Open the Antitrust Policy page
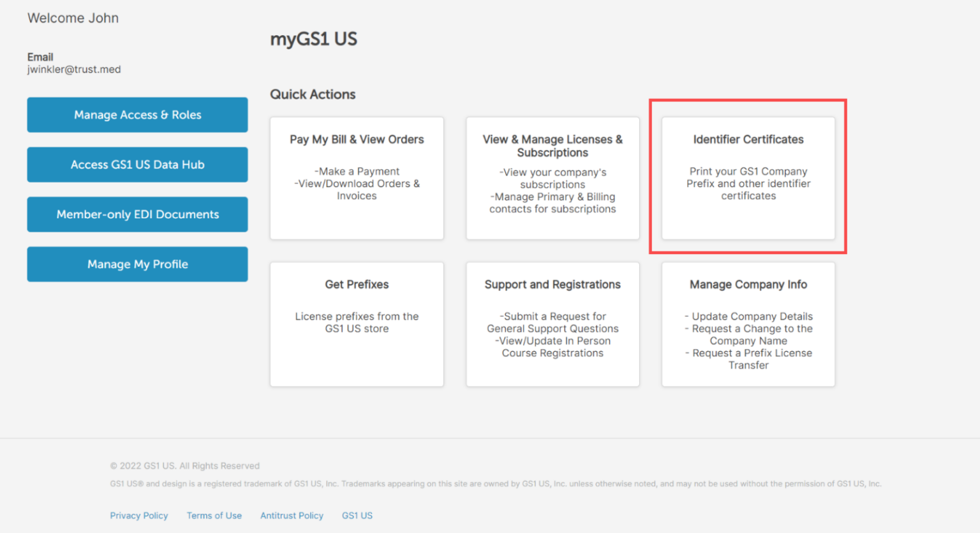Viewport: 980px width, 533px height. coord(292,515)
